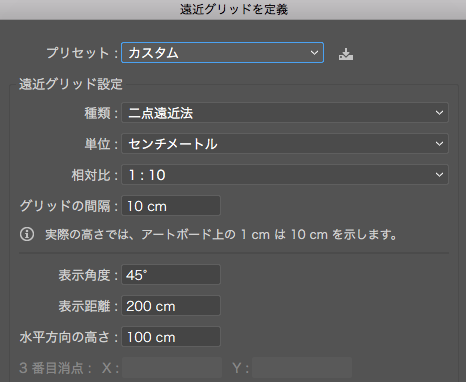This screenshot has height=382, width=466.
Task: Open the 相対比 dropdown showing 1 : 10
Action: pos(285,175)
